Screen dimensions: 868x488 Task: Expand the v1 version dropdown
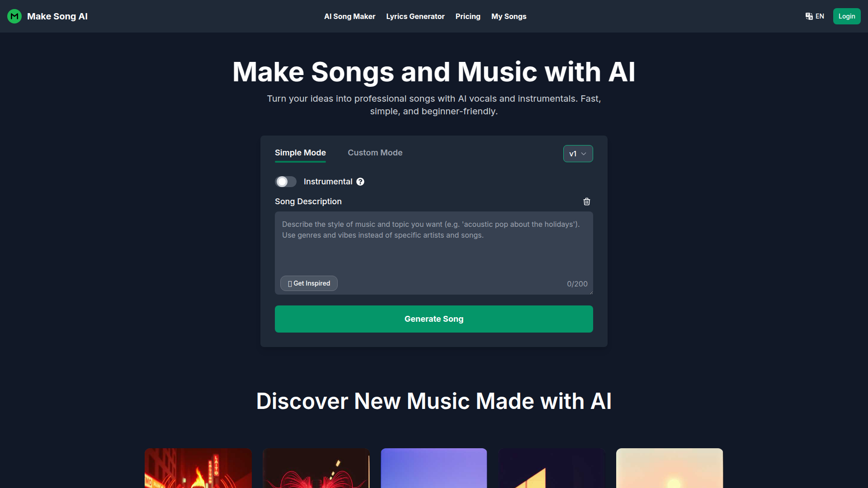[x=578, y=154]
